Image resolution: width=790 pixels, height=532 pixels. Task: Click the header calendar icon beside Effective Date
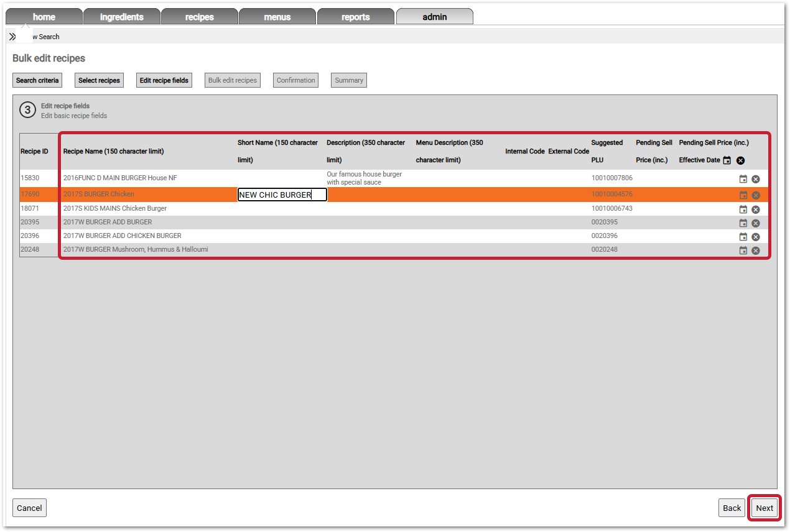(727, 160)
